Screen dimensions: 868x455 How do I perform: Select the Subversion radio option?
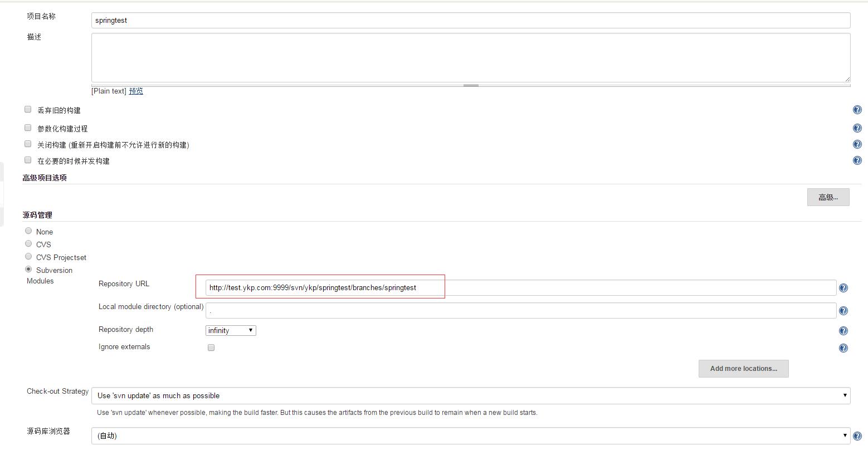pos(28,269)
